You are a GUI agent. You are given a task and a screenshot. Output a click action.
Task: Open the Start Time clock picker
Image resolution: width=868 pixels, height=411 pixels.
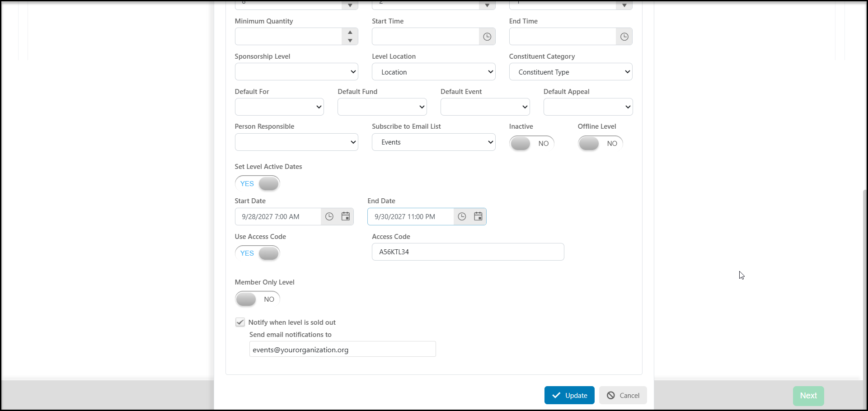[x=487, y=37]
